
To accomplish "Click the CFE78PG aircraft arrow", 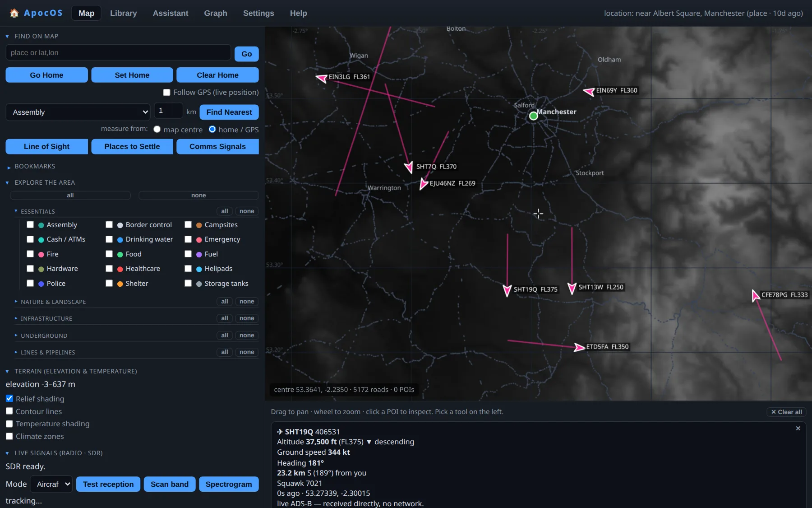I will [x=755, y=296].
